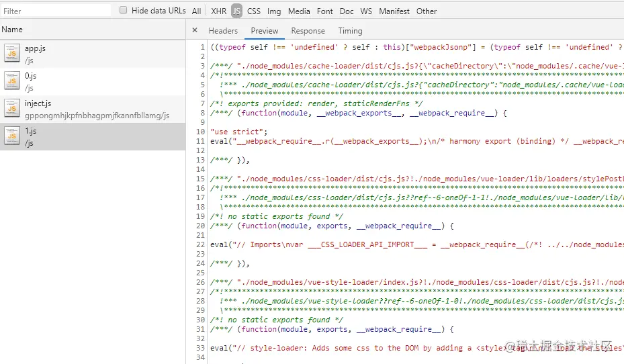Open the Response tab
The height and width of the screenshot is (364, 624).
coord(308,31)
